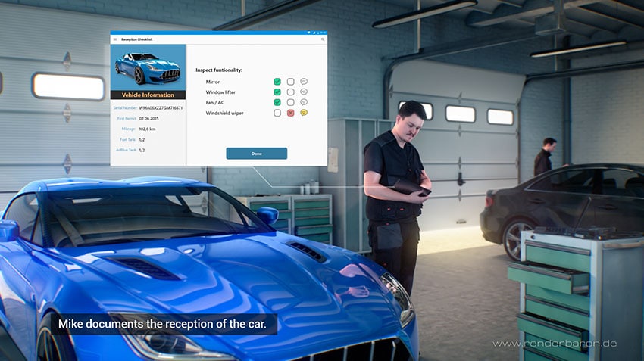Mark Fan / AC as failed using empty box
Screen dimensions: 644x361
click(x=290, y=102)
